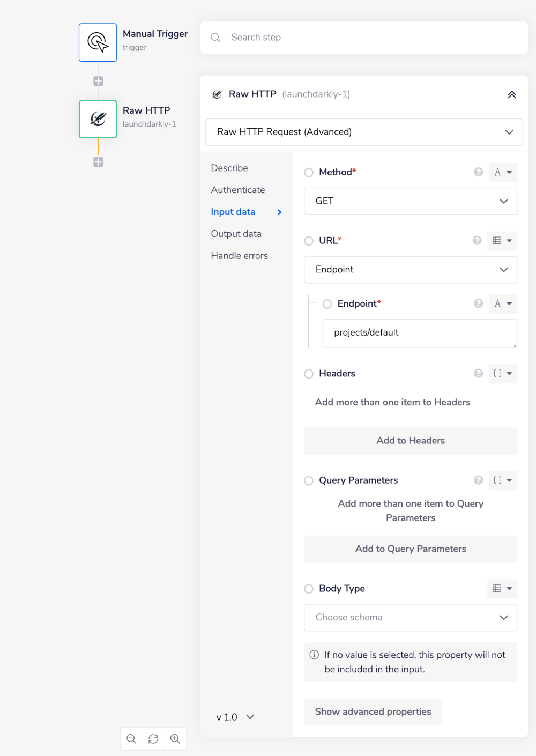This screenshot has width=536, height=756.
Task: Select the Method radio button
Action: [x=309, y=172]
